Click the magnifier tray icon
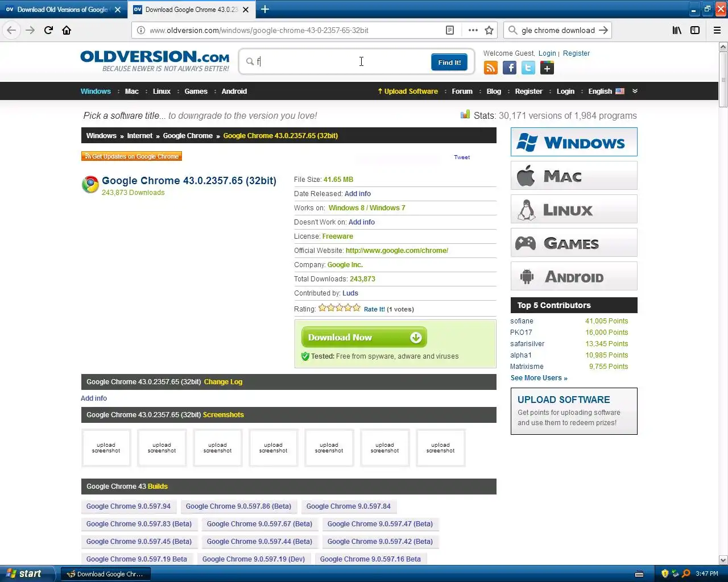 (686, 573)
